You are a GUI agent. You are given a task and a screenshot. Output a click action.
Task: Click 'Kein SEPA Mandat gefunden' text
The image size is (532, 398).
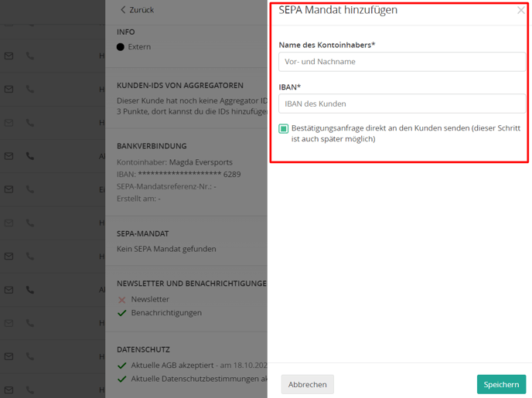[x=166, y=249]
